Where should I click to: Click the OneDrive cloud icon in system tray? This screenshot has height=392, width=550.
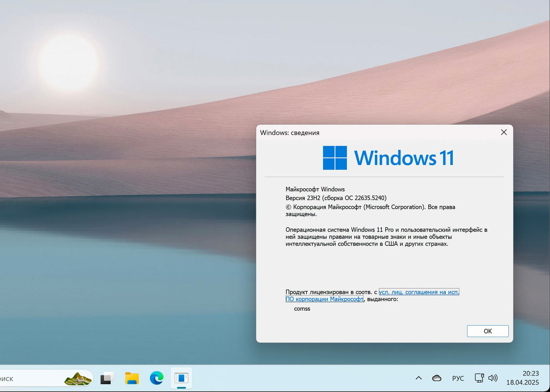click(436, 378)
